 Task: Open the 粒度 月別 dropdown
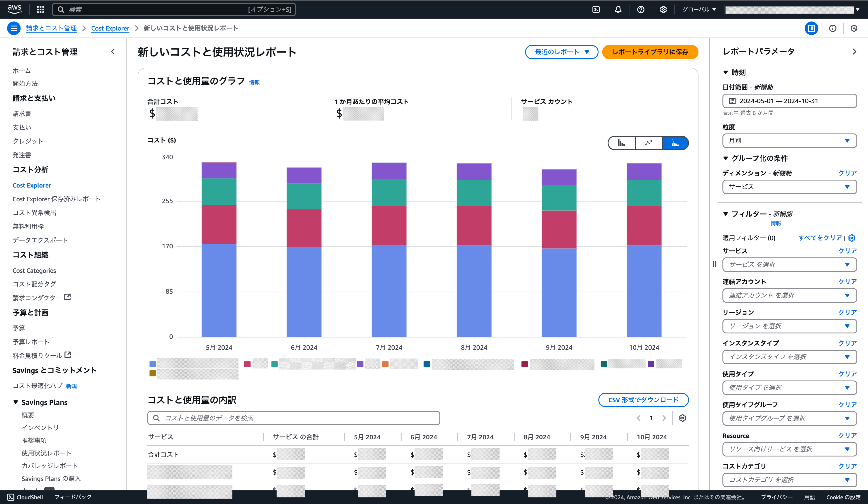790,141
